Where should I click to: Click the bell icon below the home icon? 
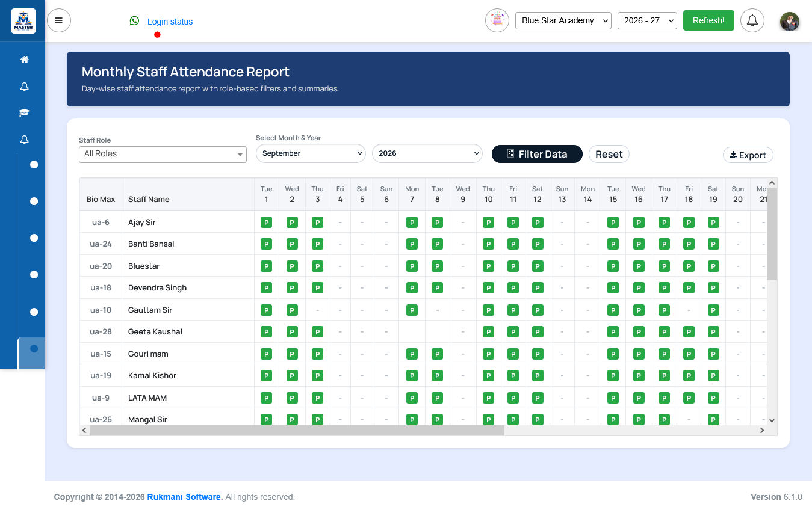(24, 87)
